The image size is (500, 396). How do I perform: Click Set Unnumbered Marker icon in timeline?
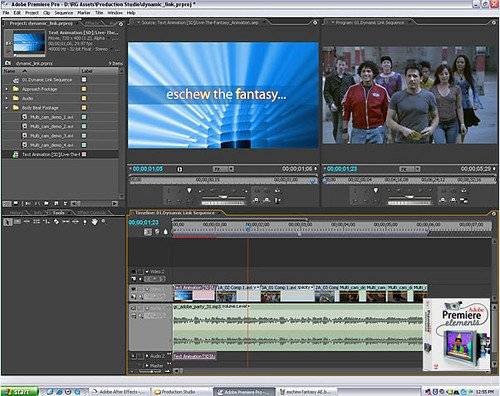[x=166, y=232]
